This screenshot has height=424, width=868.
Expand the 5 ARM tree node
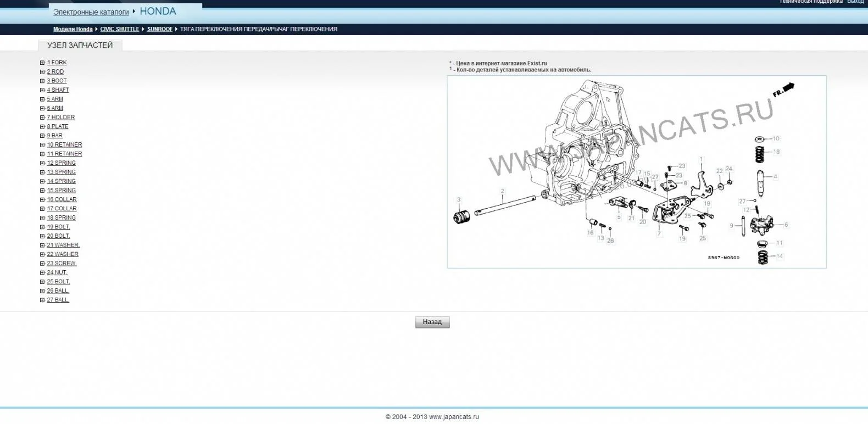tap(42, 99)
